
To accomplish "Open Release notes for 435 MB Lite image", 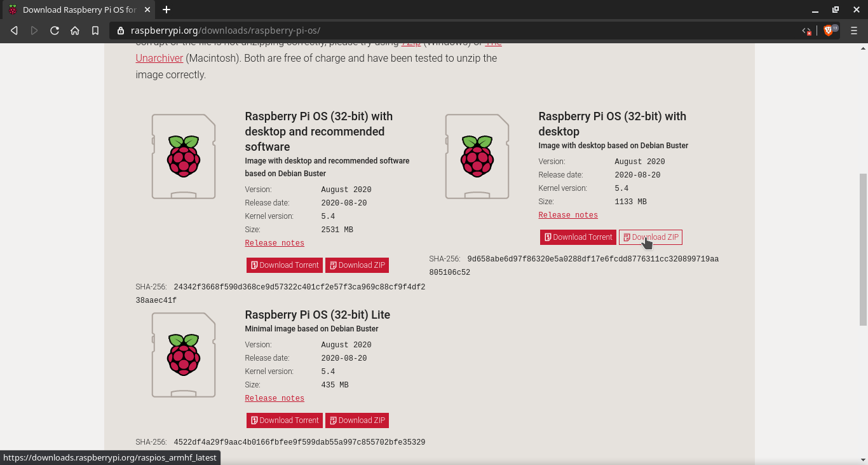I will tap(275, 398).
